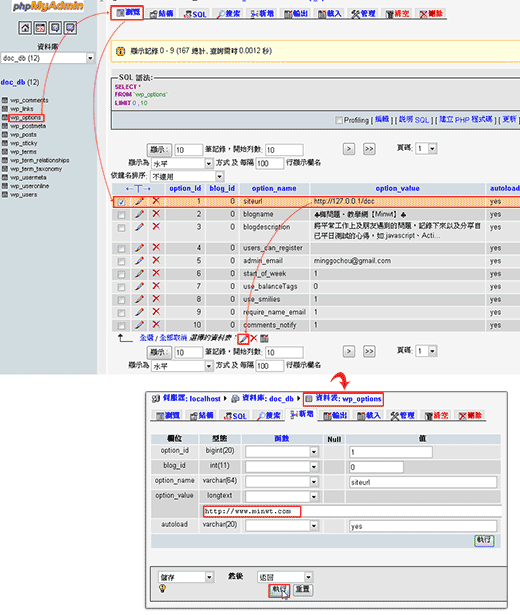Open the 返回 after-action dropdown in edit form

coord(285,577)
